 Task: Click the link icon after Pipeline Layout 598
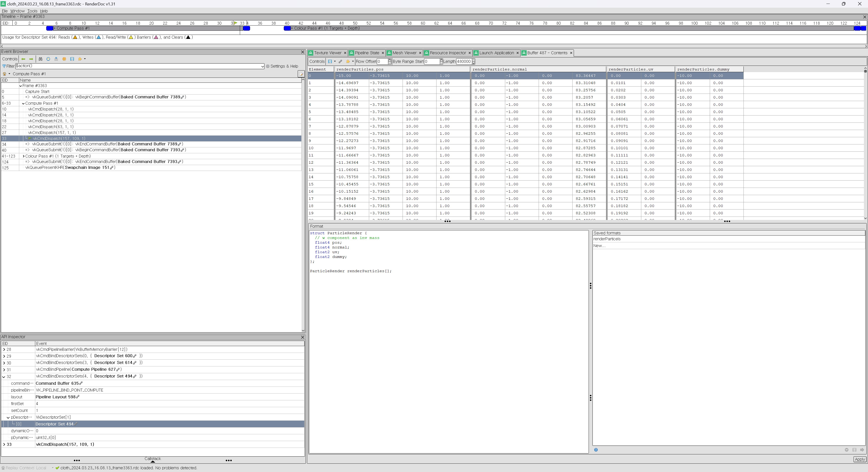pos(78,397)
